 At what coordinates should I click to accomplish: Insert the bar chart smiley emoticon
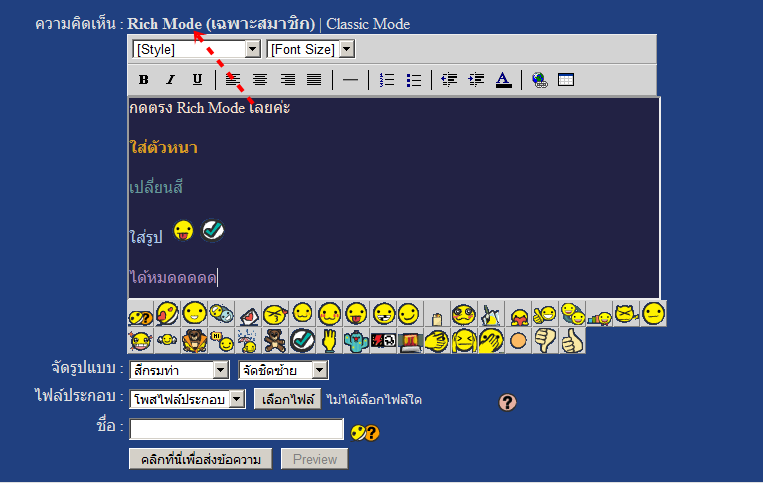(x=600, y=314)
